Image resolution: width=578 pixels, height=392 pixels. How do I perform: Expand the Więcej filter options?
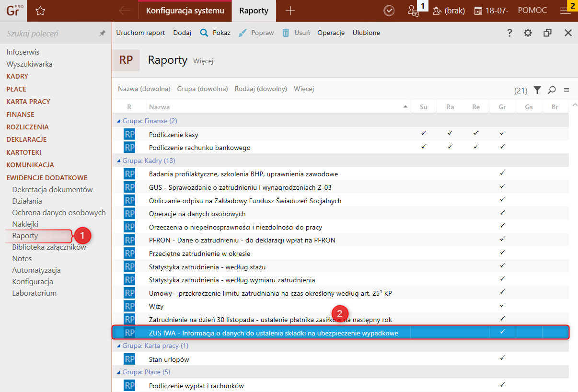304,89
